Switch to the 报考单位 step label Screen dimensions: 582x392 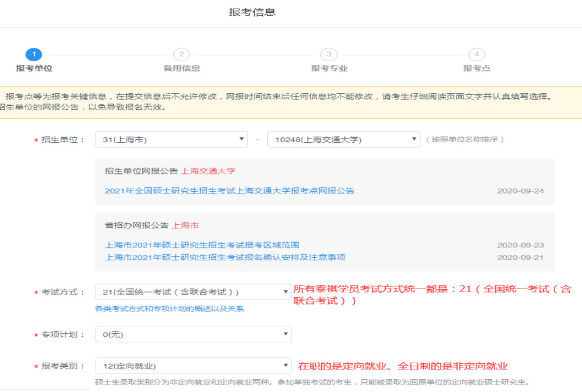[34, 69]
